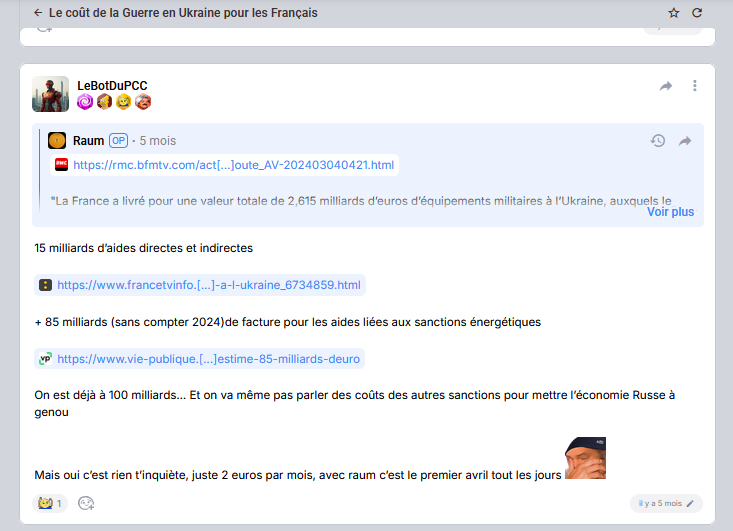
Task: Click the purple spiral badge under LeBotDuPCC
Action: (85, 102)
